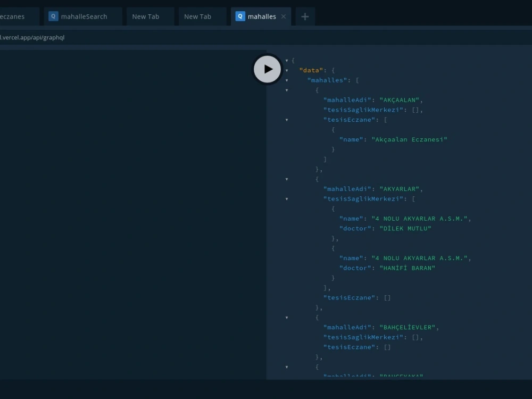Collapse the first mahalle object entry
Viewport: 532px width, 399px height.
tap(287, 90)
